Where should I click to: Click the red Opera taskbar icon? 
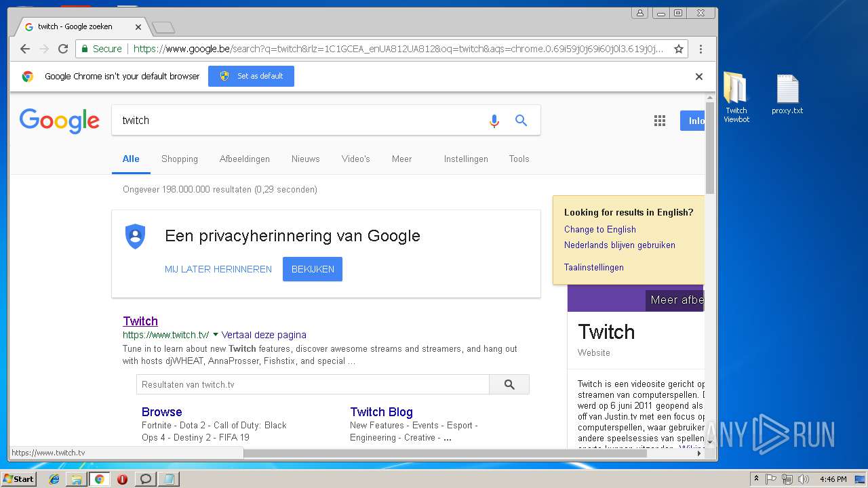(x=123, y=479)
